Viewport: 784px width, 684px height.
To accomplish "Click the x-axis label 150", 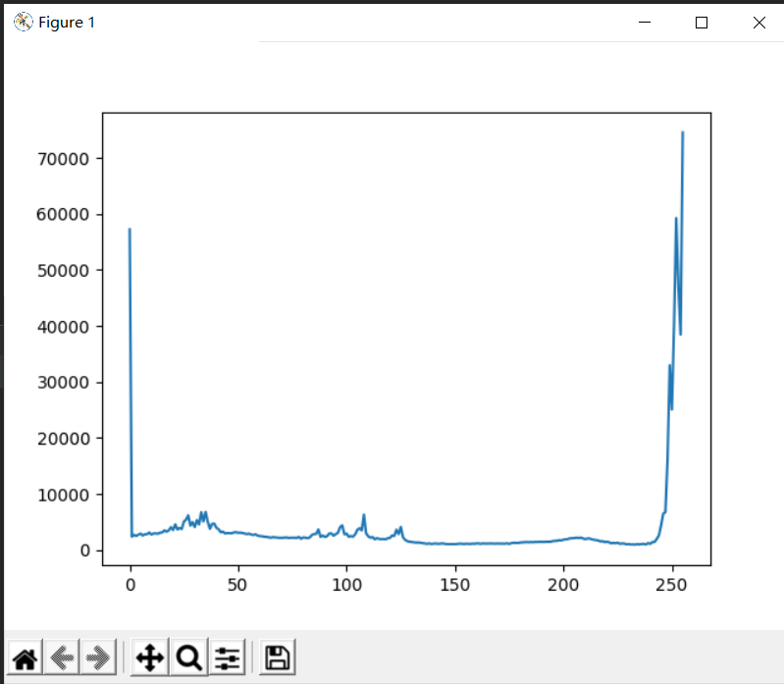I will click(x=455, y=585).
